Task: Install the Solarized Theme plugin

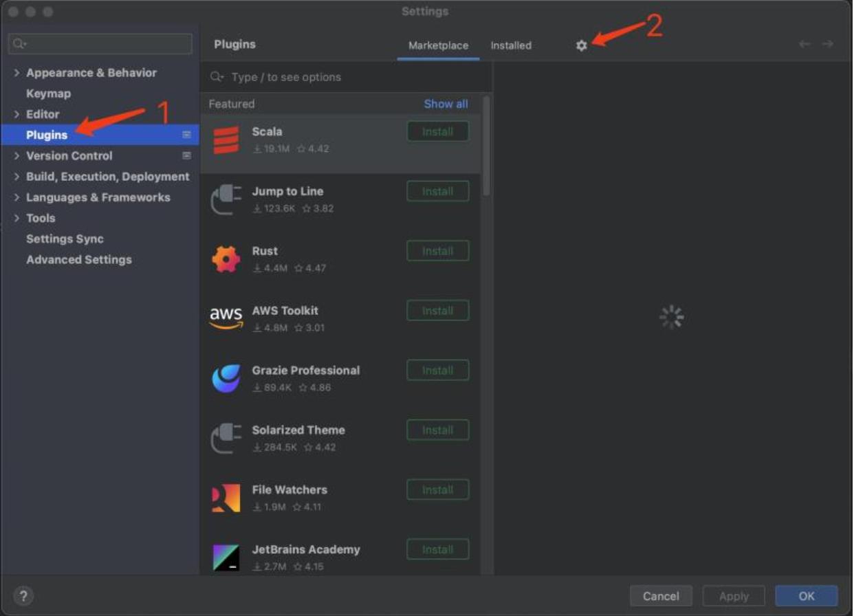Action: 438,430
